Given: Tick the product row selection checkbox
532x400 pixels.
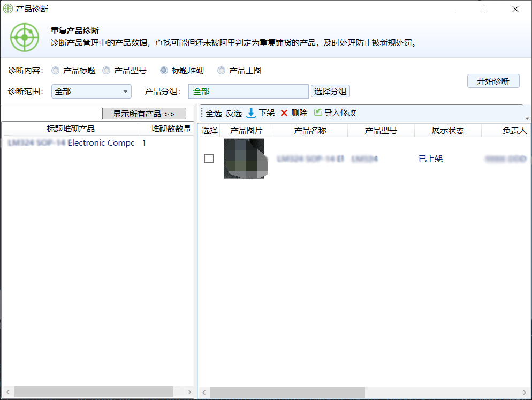Looking at the screenshot, I should click(x=209, y=159).
